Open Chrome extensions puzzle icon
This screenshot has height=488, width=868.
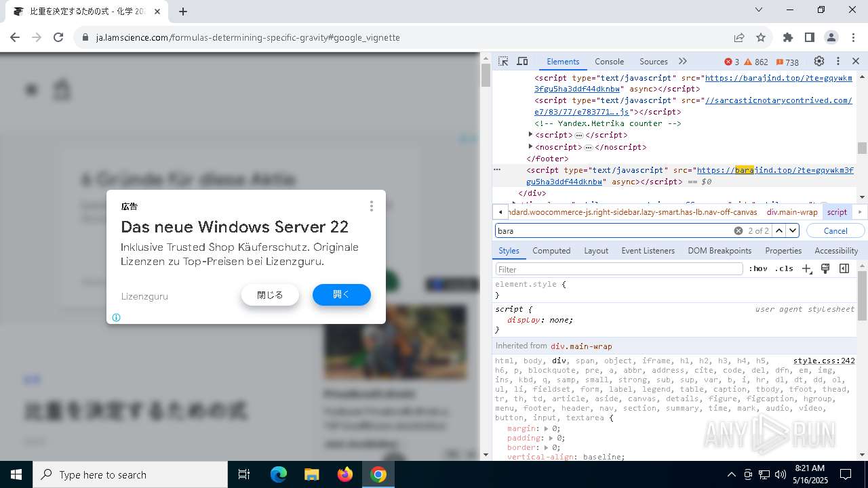pyautogui.click(x=788, y=37)
